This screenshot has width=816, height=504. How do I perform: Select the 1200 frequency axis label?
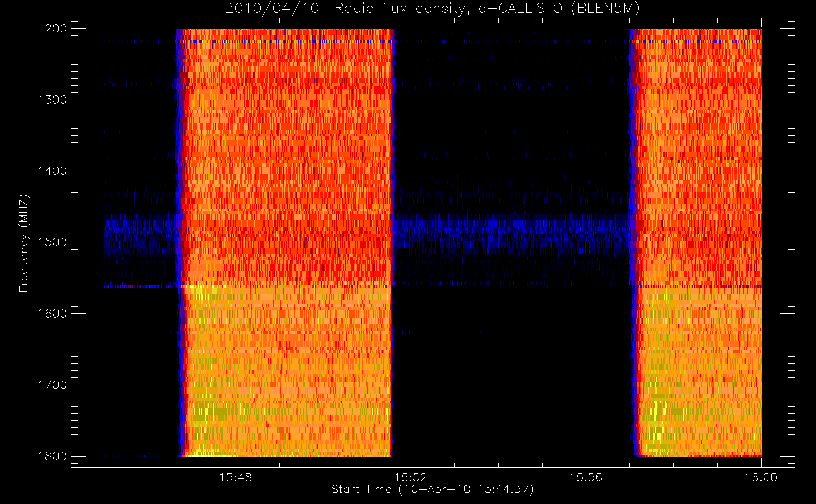point(52,29)
